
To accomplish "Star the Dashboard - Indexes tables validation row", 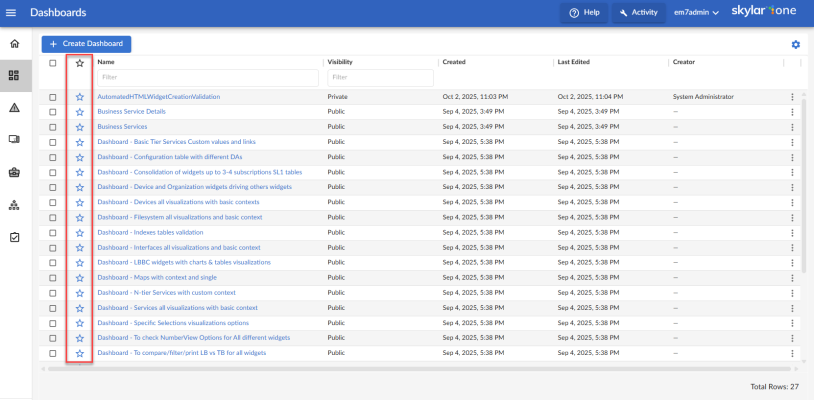I will [x=80, y=232].
